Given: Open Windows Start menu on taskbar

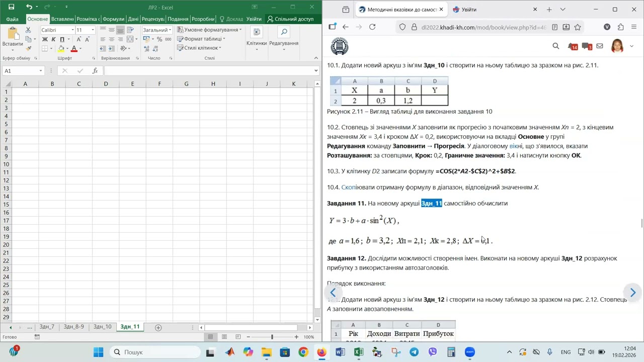Looking at the screenshot, I should (x=98, y=352).
